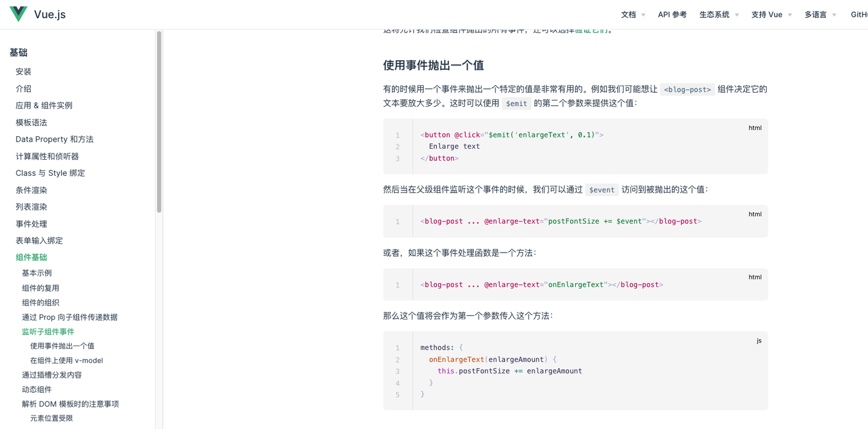Click the $event inline code tag

pos(602,189)
